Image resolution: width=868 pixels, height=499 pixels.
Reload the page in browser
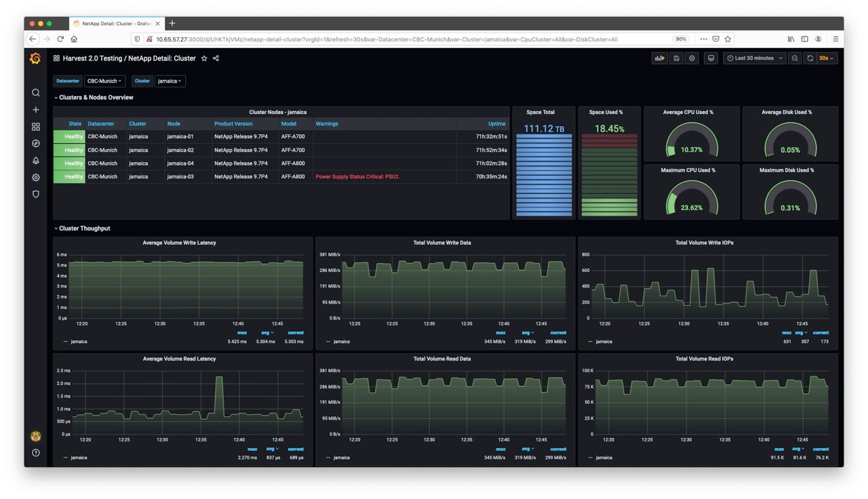tap(60, 39)
